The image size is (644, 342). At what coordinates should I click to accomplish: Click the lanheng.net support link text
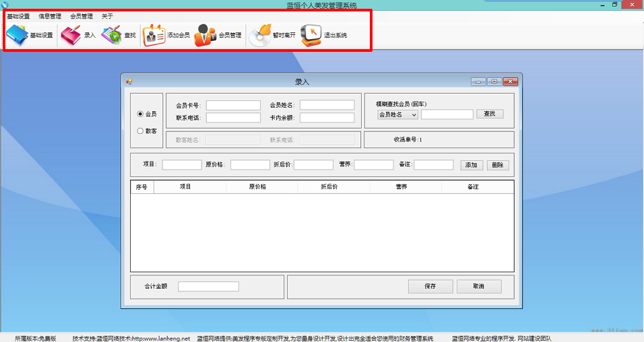(x=161, y=339)
